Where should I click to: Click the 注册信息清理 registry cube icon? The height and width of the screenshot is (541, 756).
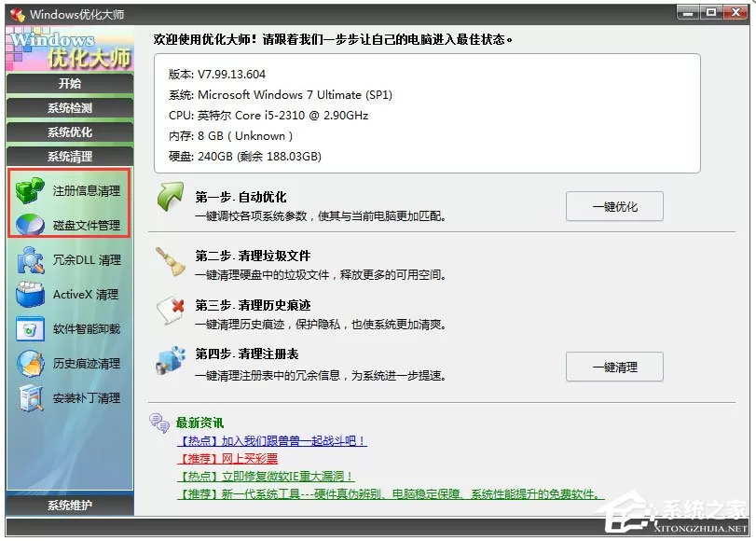[30, 190]
